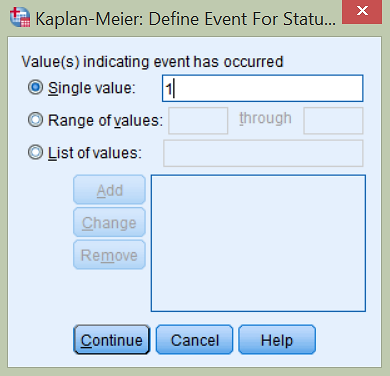Close the Define Event For Status dialog
Viewport: 390px width, 376px height.
362,11
